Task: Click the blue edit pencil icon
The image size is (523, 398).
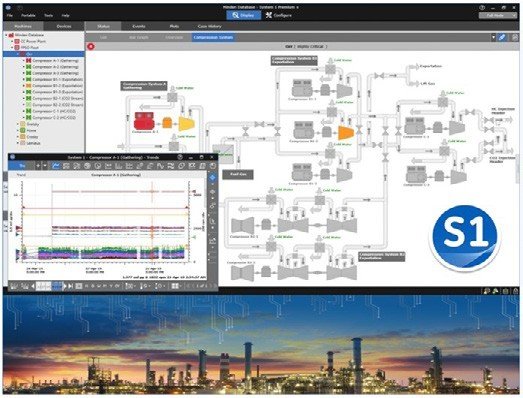Action: click(502, 37)
